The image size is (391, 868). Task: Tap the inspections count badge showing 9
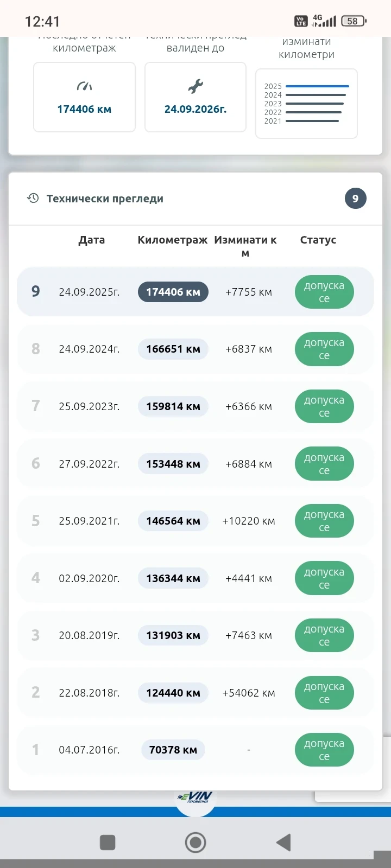pos(355,199)
